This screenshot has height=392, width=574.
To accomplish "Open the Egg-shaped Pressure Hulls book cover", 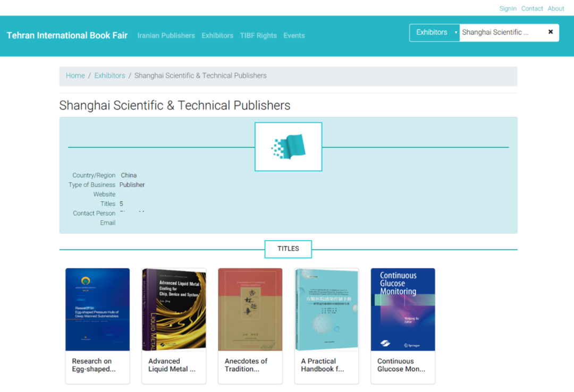I will pos(97,309).
